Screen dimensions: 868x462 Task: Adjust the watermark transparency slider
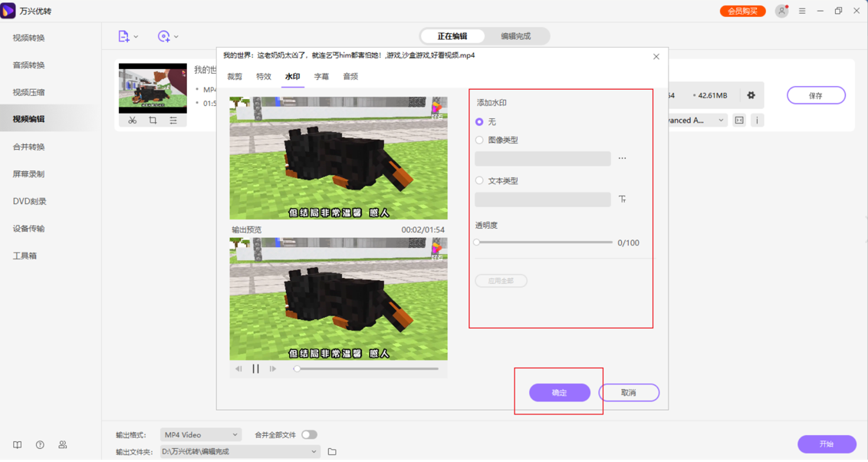tap(544, 243)
